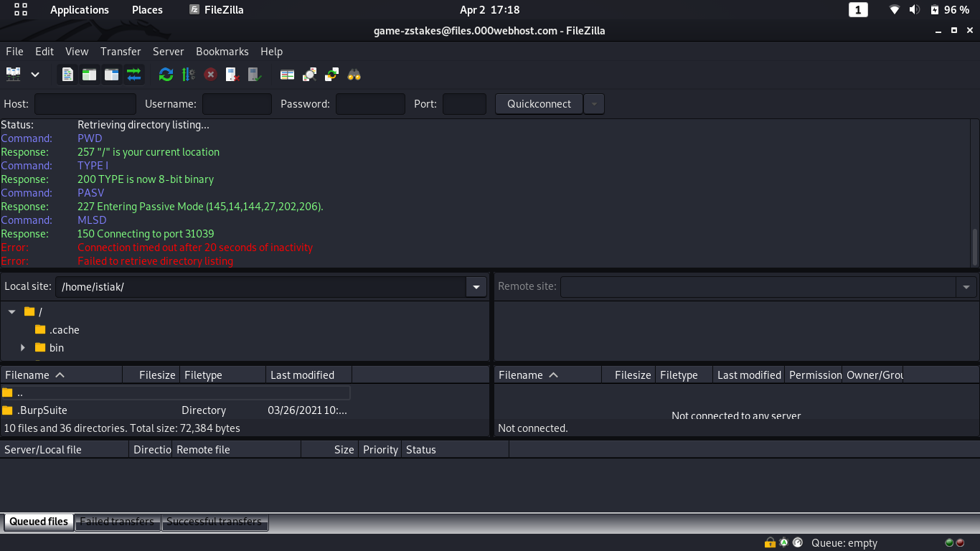Disconnect from the visible server
This screenshot has width=980, height=551.
click(232, 74)
